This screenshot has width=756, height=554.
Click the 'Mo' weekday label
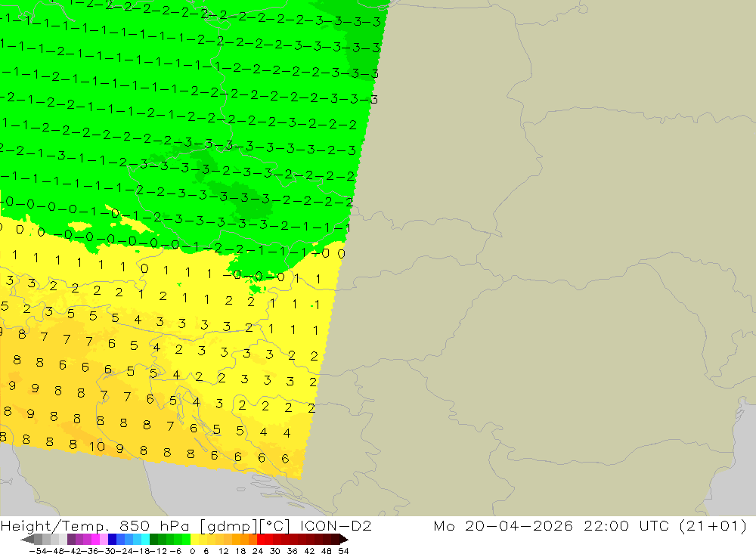pyautogui.click(x=444, y=526)
